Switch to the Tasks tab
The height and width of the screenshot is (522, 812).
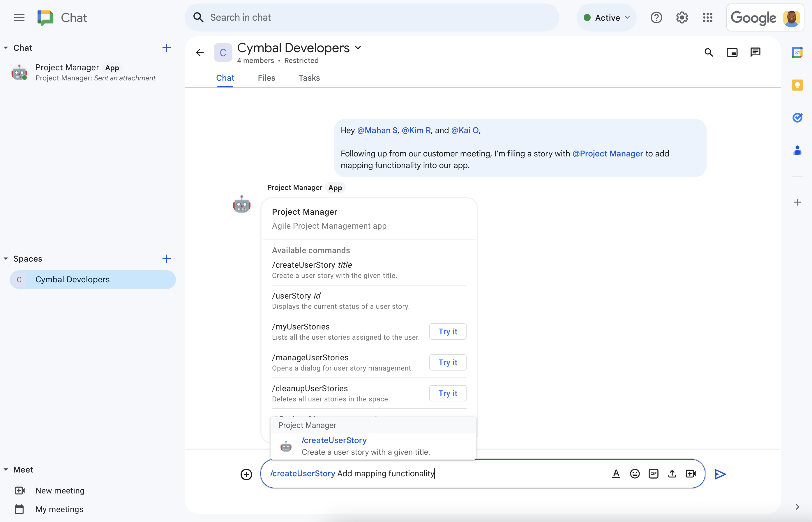tap(308, 77)
